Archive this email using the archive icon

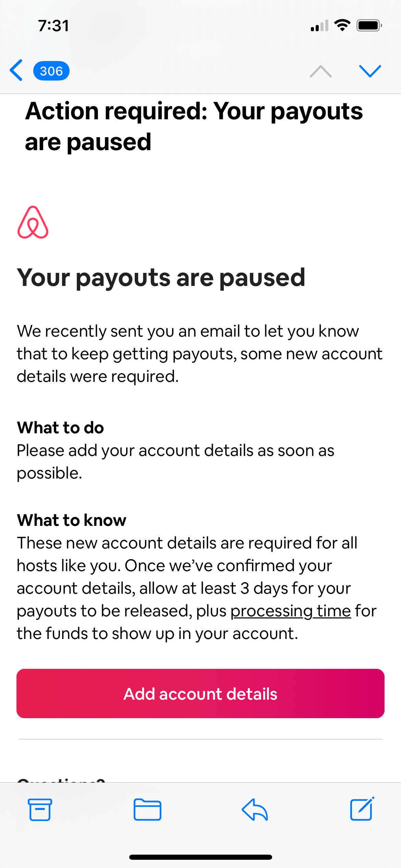40,810
